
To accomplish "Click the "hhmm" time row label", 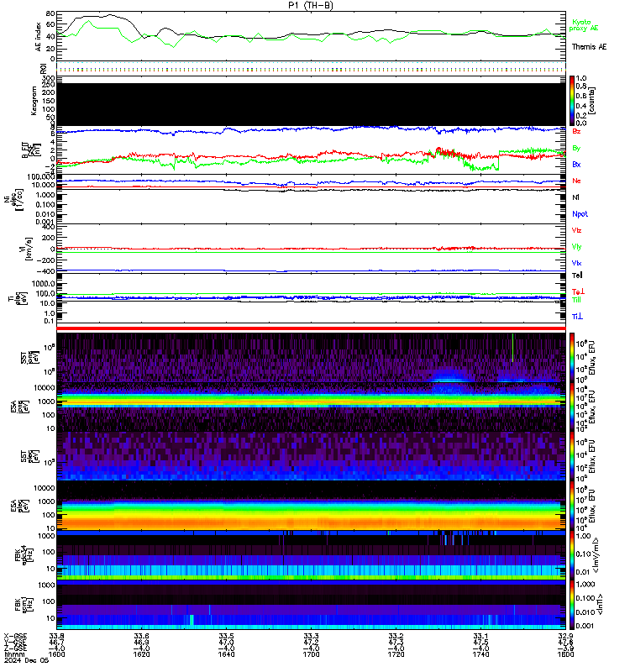I will 13,654.
